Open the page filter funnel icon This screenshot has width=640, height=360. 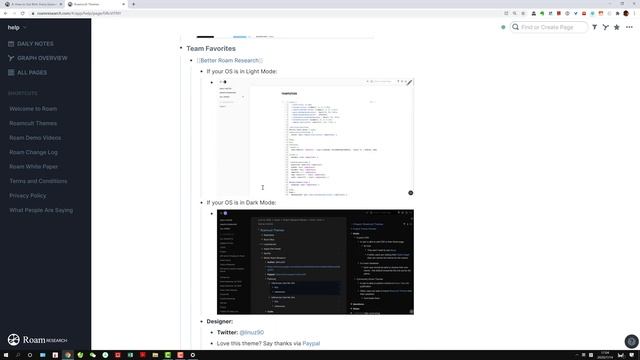pyautogui.click(x=595, y=27)
